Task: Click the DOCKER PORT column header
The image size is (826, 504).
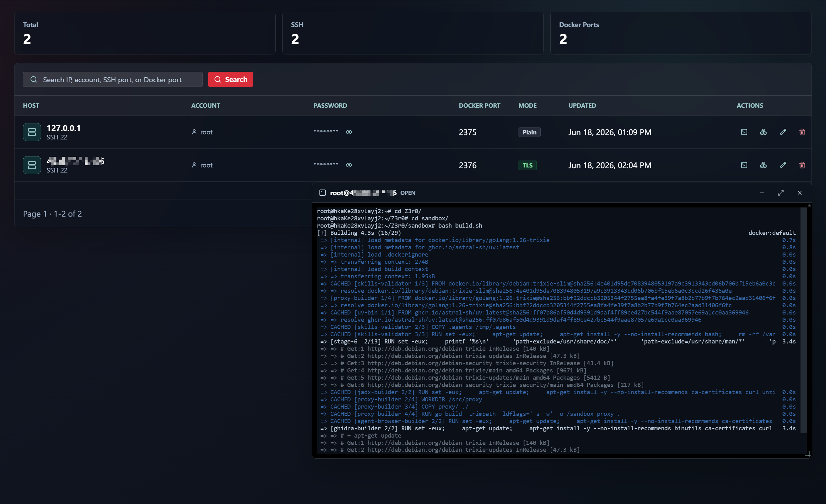Action: pyautogui.click(x=479, y=105)
